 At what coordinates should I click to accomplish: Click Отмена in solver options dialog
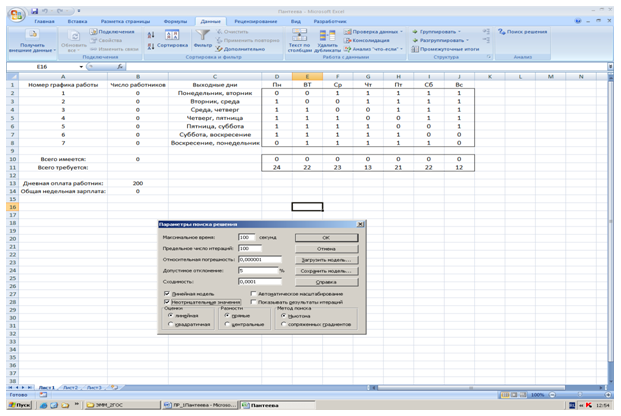point(326,249)
